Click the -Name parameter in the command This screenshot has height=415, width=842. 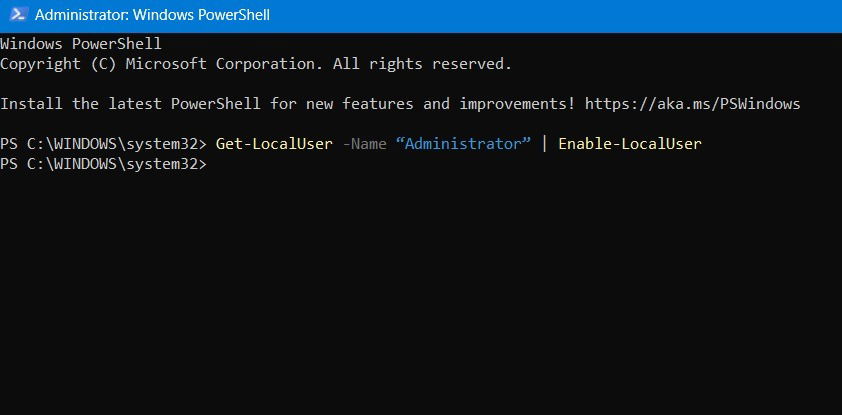[x=364, y=144]
